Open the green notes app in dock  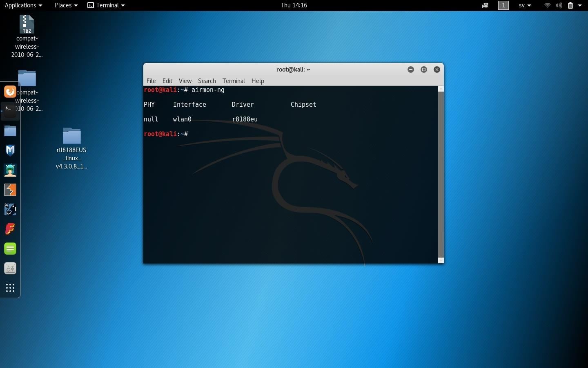point(10,249)
